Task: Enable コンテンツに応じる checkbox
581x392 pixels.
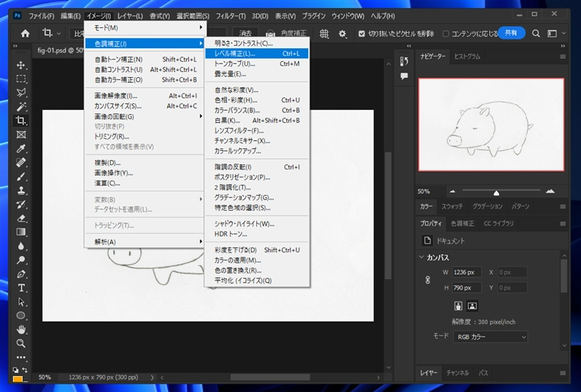Action: tap(445, 34)
